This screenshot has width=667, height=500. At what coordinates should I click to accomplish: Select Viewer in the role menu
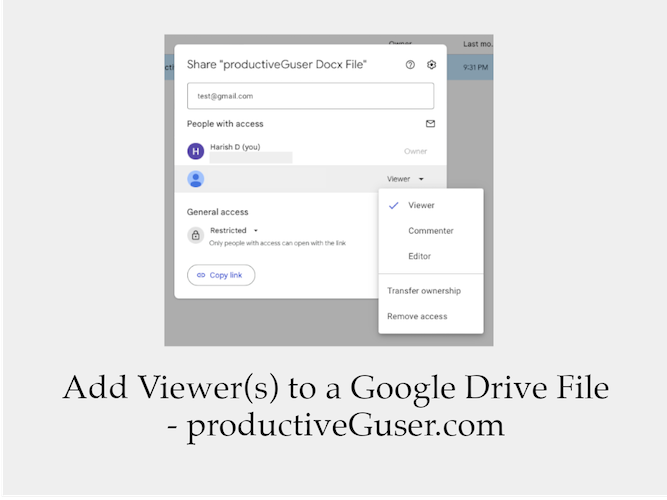[x=430, y=205]
